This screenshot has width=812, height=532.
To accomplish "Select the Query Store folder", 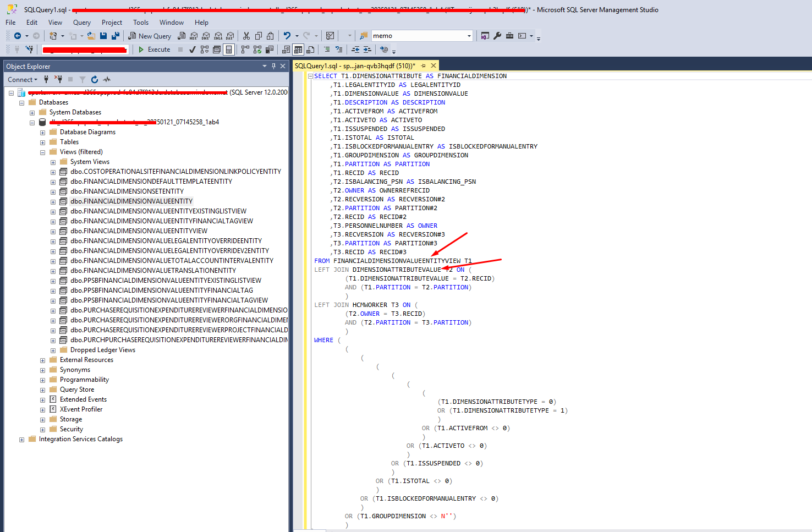I will pos(77,390).
